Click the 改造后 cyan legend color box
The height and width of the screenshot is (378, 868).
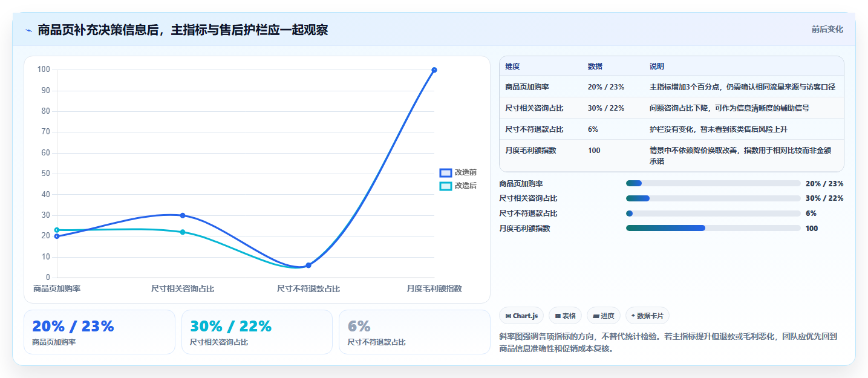pyautogui.click(x=446, y=186)
